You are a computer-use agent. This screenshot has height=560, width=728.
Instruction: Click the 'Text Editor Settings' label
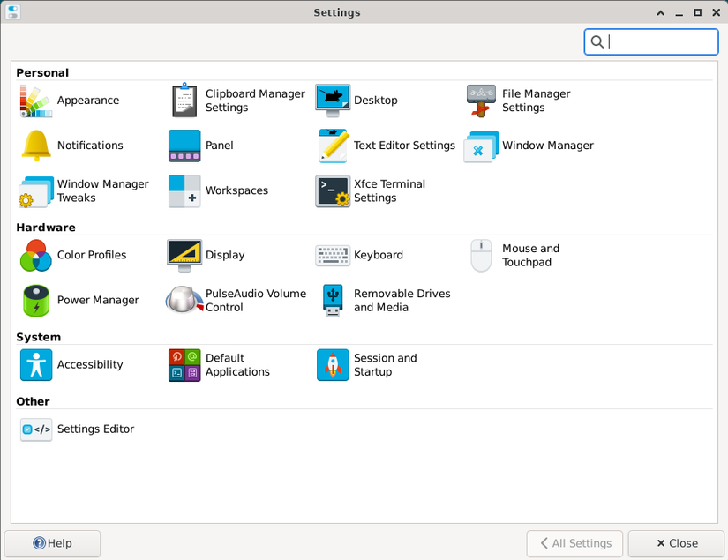pos(404,146)
